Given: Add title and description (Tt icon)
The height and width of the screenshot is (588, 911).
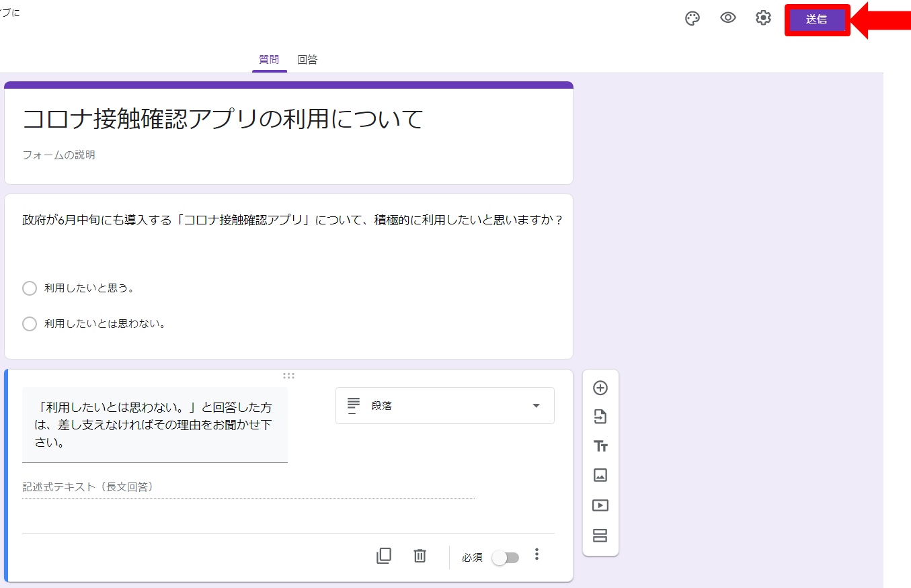Looking at the screenshot, I should click(x=600, y=446).
